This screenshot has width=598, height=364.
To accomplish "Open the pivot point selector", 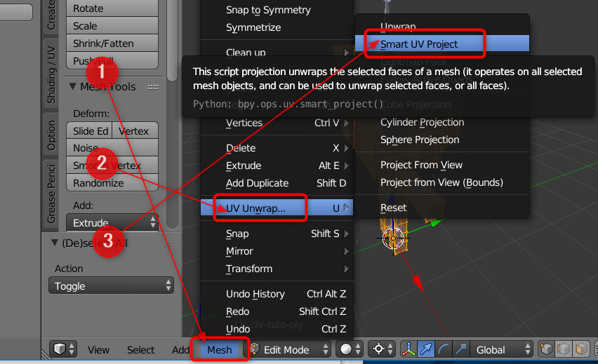I will [x=383, y=349].
